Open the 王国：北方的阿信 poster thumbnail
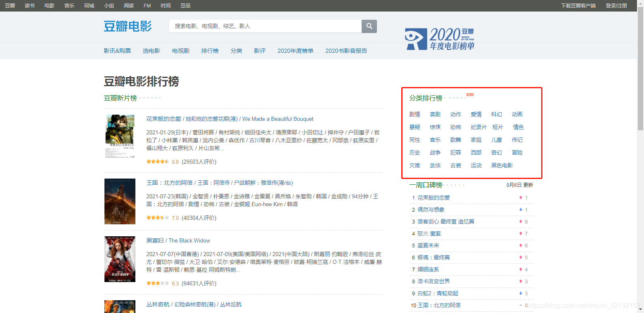The height and width of the screenshot is (313, 644). (120, 201)
